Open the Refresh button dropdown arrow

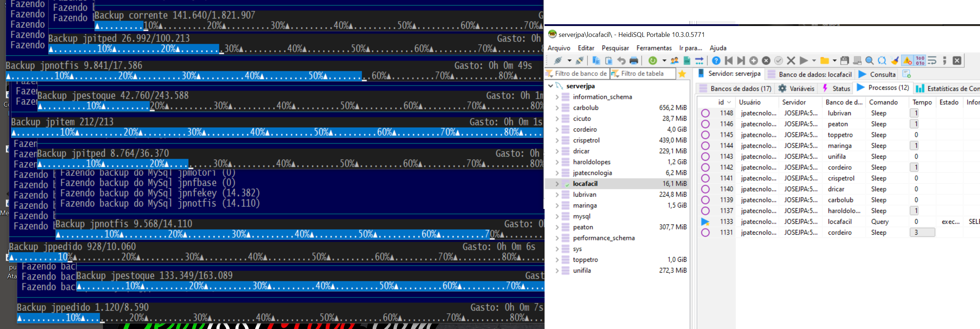(x=664, y=60)
